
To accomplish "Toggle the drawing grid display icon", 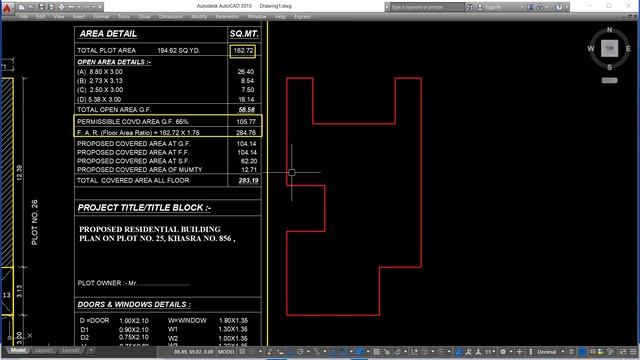I will (x=242, y=351).
